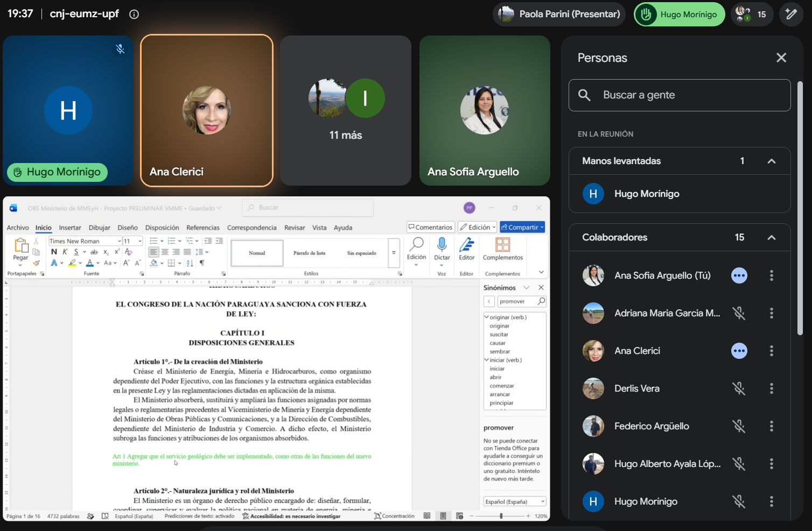Image resolution: width=812 pixels, height=531 pixels.
Task: Click the Editor icon in ribbon
Action: click(x=466, y=245)
